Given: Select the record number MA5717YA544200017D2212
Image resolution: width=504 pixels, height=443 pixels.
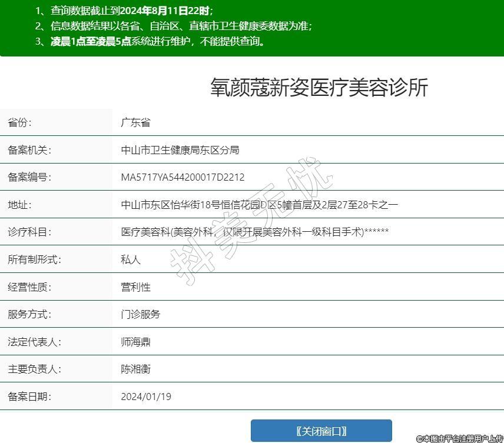Looking at the screenshot, I should point(183,177).
